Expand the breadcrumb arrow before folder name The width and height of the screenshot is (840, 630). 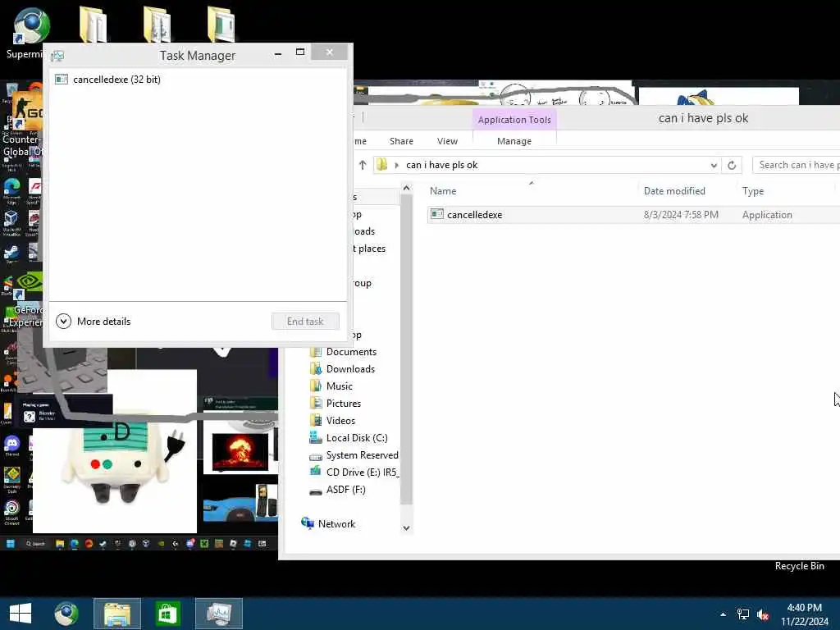point(397,165)
